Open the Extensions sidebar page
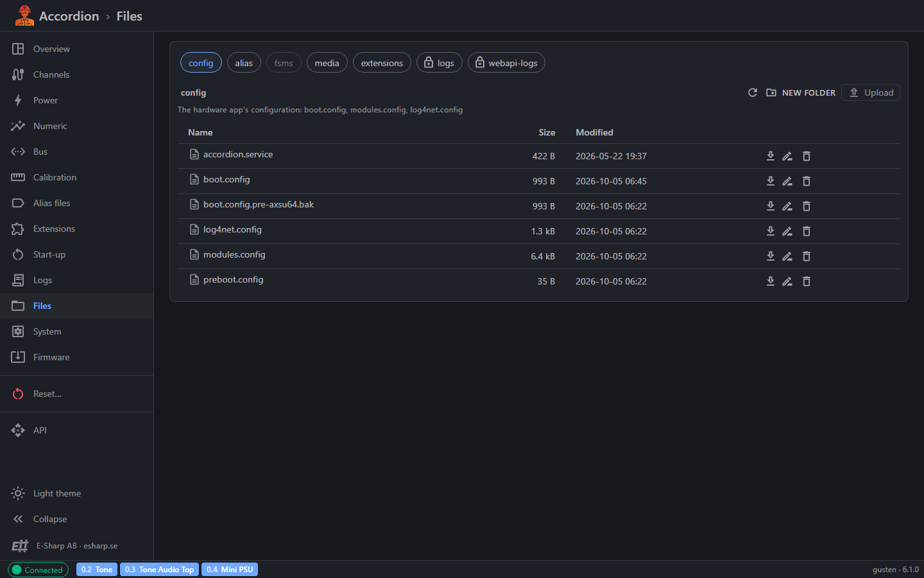 coord(77,229)
